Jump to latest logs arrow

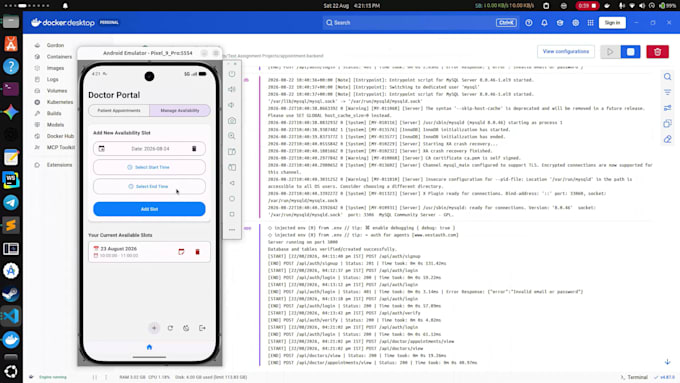click(x=667, y=362)
